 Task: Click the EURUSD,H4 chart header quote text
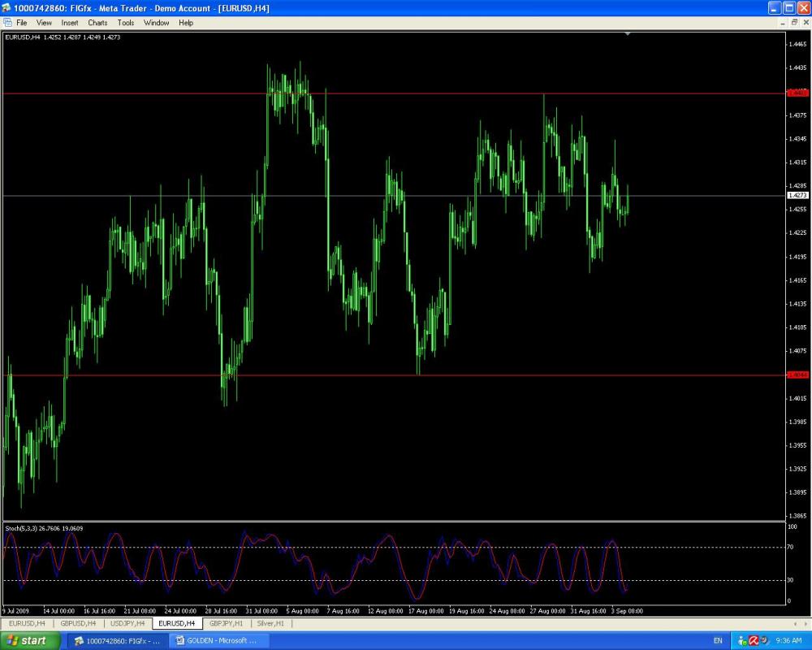(63, 37)
